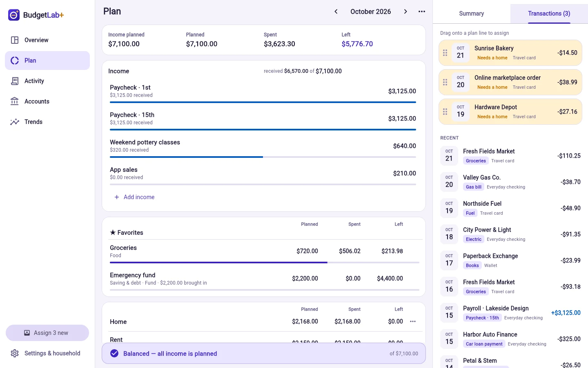Grab the Hardware Depot drag handle
The image size is (588, 368).
(445, 112)
